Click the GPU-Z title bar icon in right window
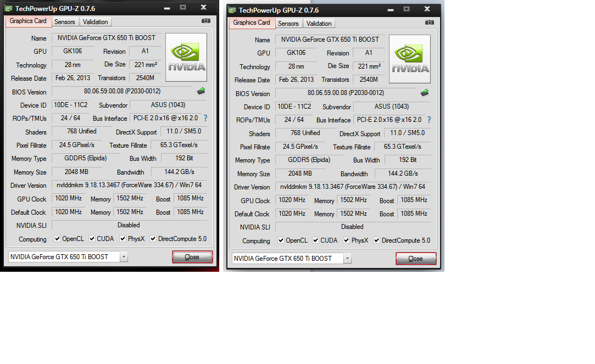This screenshot has height=364, width=595. [232, 10]
